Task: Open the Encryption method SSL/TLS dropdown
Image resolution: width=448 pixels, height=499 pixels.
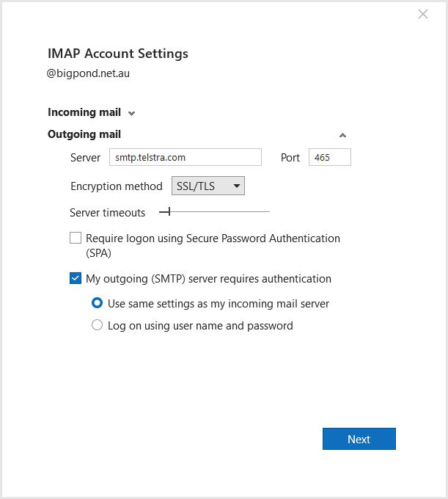Action: click(x=208, y=186)
